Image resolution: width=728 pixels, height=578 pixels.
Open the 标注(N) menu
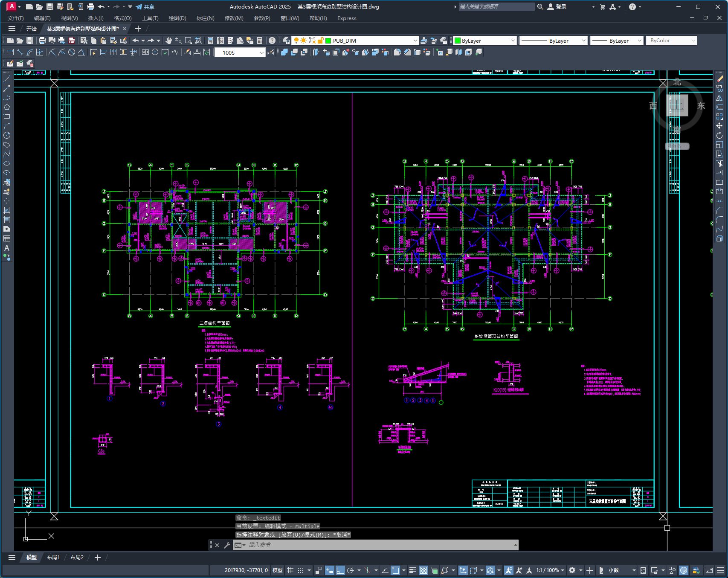pos(205,18)
